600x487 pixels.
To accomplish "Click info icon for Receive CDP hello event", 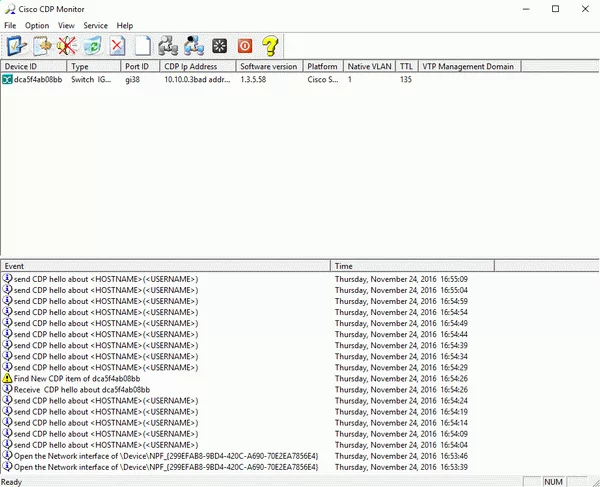I will click(x=7, y=389).
